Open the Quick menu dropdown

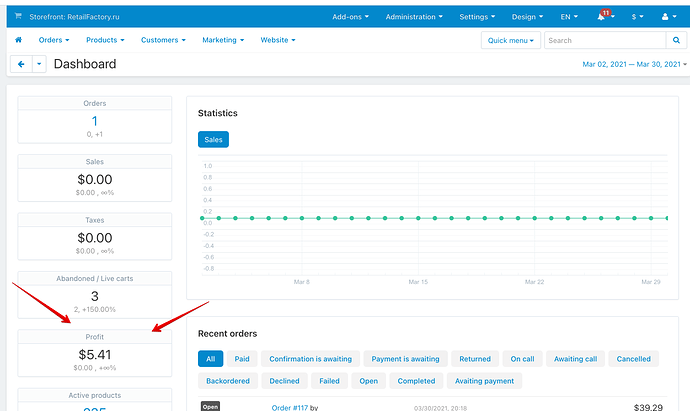[x=510, y=40]
